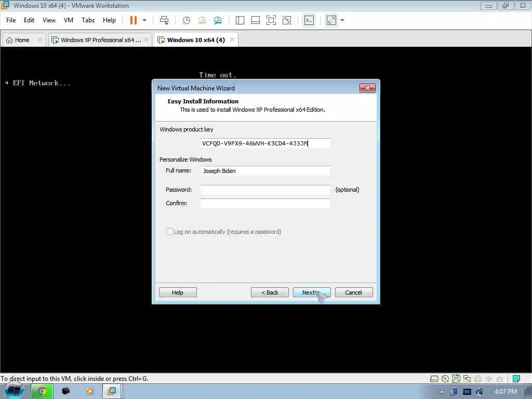
Task: Close the Home tab
Action: [x=39, y=39]
